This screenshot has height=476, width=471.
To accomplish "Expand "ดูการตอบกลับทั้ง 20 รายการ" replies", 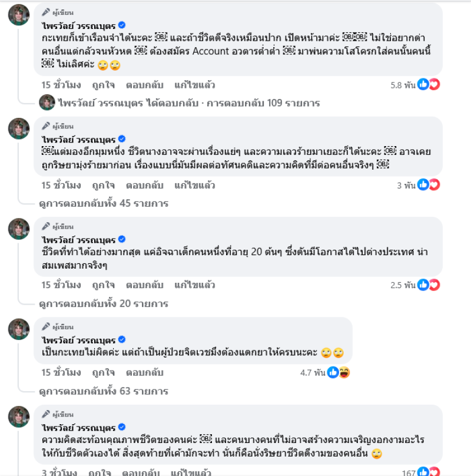I will click(104, 303).
